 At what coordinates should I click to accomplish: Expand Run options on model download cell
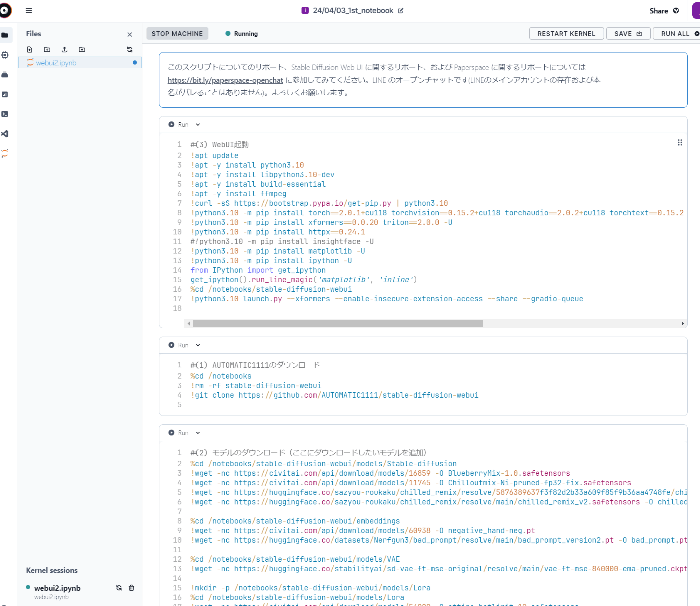point(198,433)
